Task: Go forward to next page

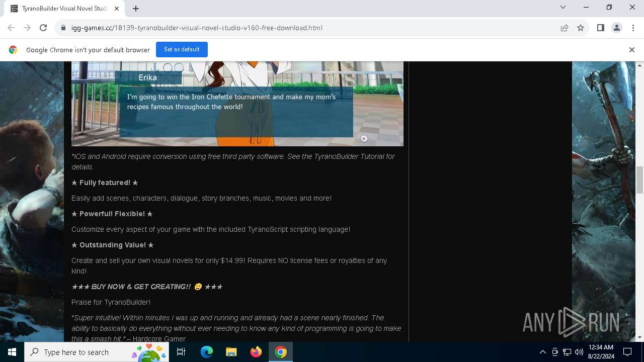Action: [x=27, y=28]
